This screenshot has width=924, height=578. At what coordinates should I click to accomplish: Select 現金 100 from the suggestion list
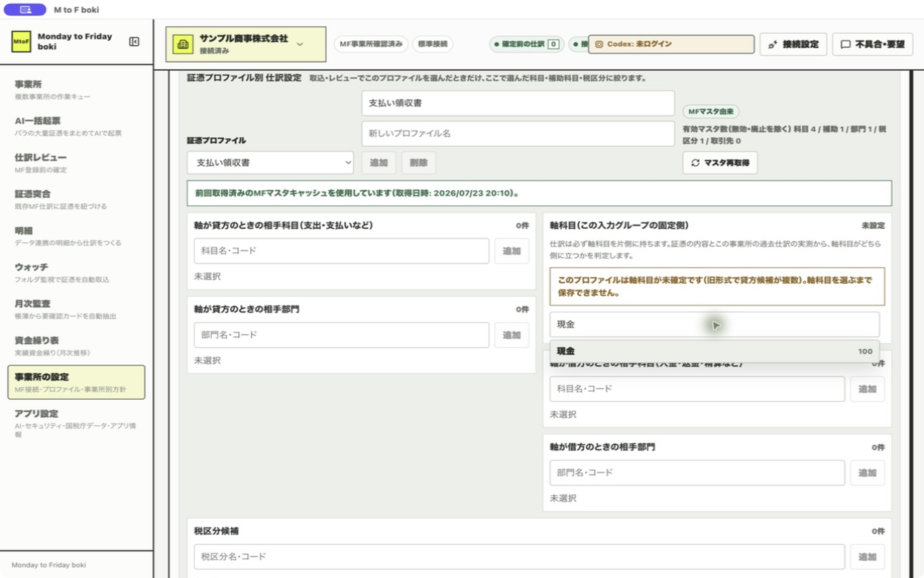[714, 351]
